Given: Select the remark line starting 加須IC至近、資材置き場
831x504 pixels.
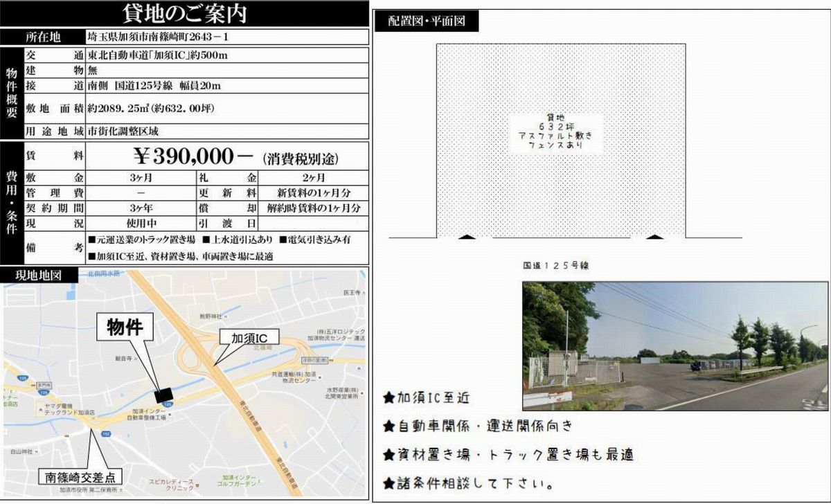Looking at the screenshot, I should pyautogui.click(x=181, y=255).
